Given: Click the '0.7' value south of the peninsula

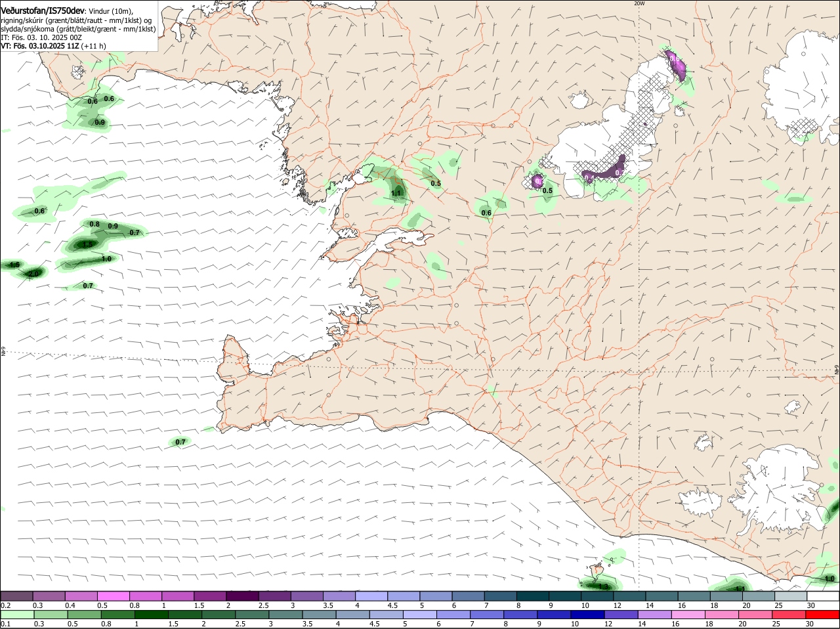Looking at the screenshot, I should coord(181,442).
